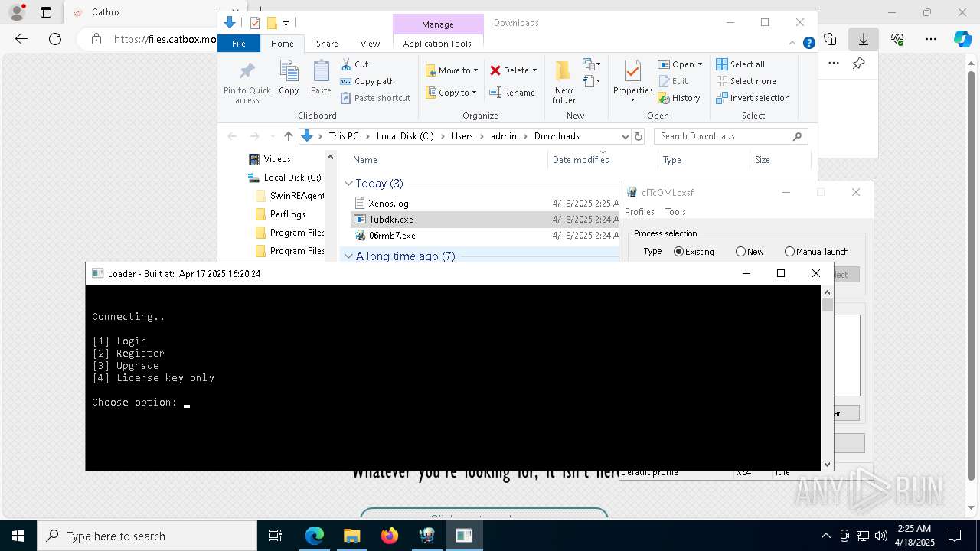
Task: Open Explorer help question mark icon
Action: click(x=808, y=44)
